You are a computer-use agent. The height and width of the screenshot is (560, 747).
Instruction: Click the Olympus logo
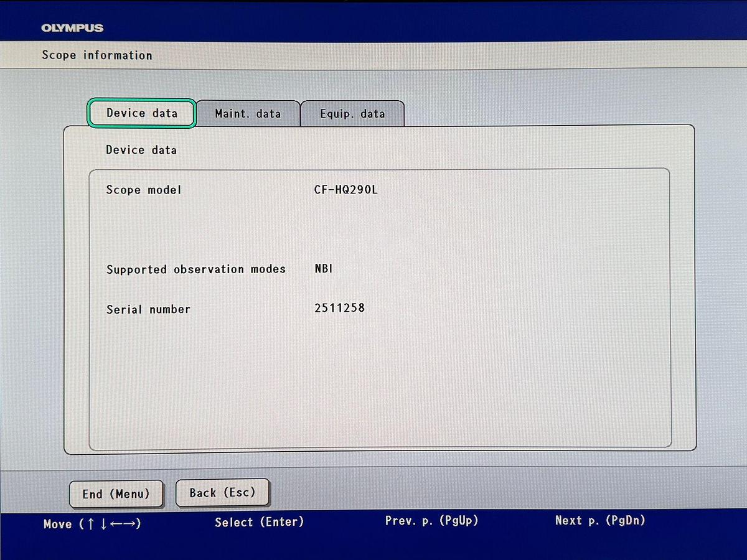[x=72, y=28]
